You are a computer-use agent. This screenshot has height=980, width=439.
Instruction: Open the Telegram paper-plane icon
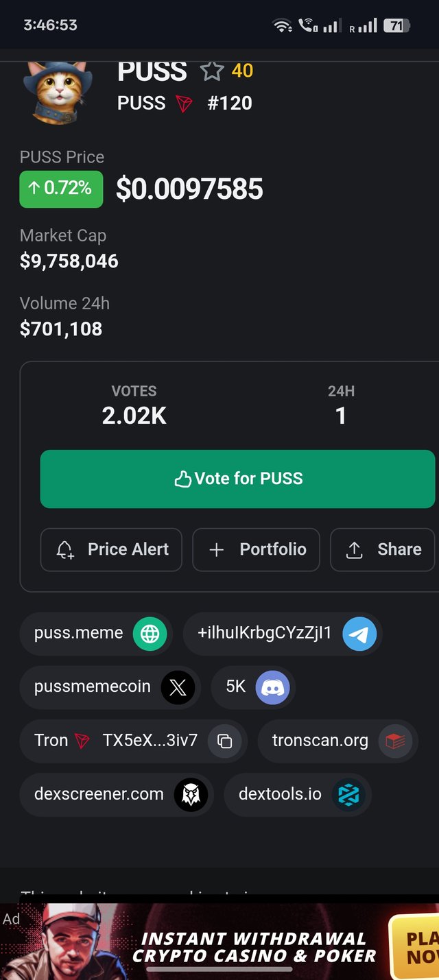click(359, 634)
